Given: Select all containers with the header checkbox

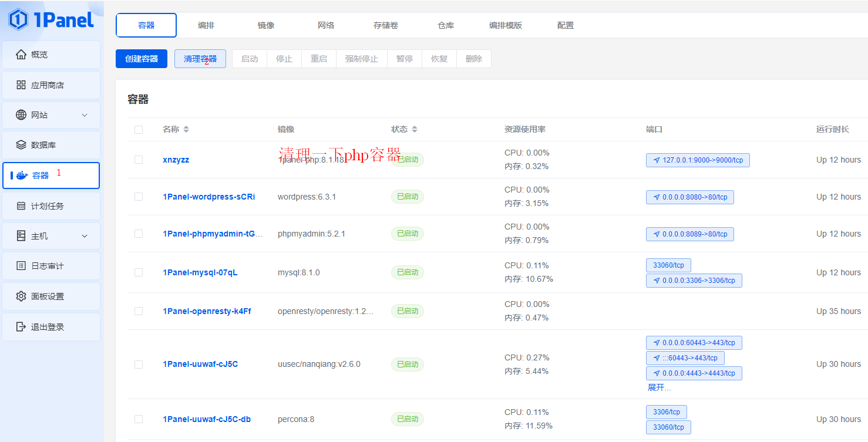Looking at the screenshot, I should [139, 130].
